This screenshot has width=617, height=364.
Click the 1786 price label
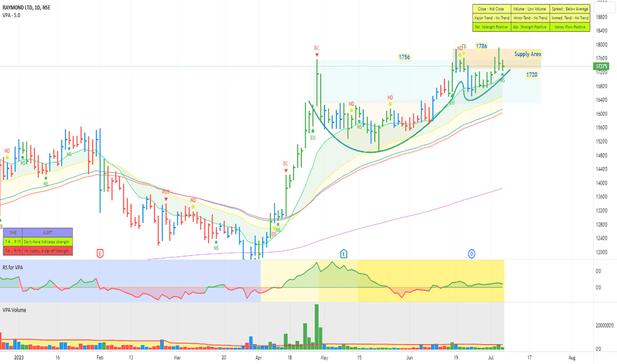(x=482, y=46)
